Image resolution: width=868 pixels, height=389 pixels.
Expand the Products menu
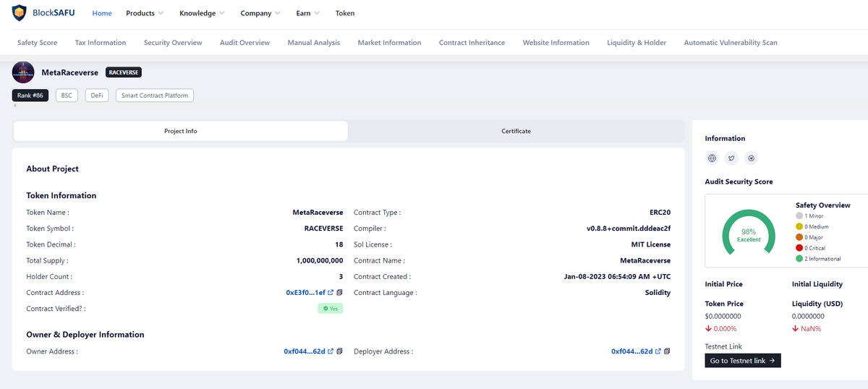(x=145, y=13)
